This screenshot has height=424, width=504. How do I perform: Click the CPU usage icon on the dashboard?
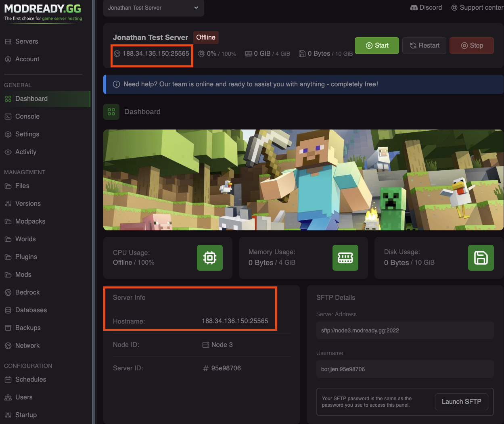point(209,258)
